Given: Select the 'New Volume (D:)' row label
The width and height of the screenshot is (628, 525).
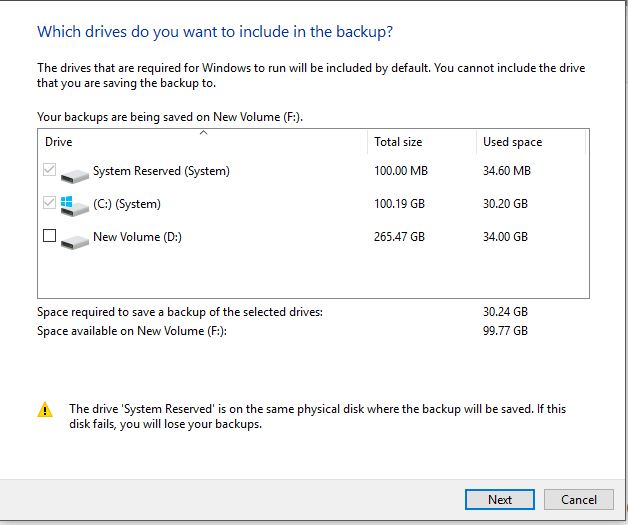Looking at the screenshot, I should point(137,237).
